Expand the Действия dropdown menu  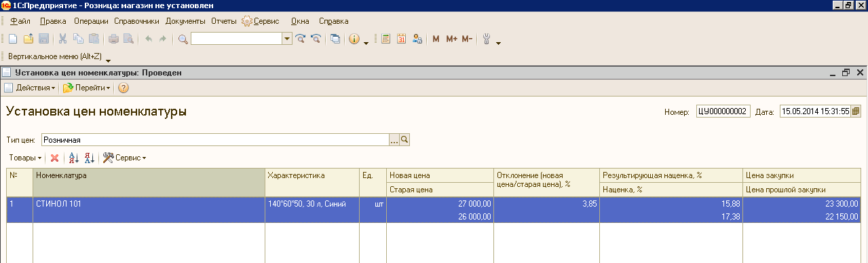(x=30, y=88)
